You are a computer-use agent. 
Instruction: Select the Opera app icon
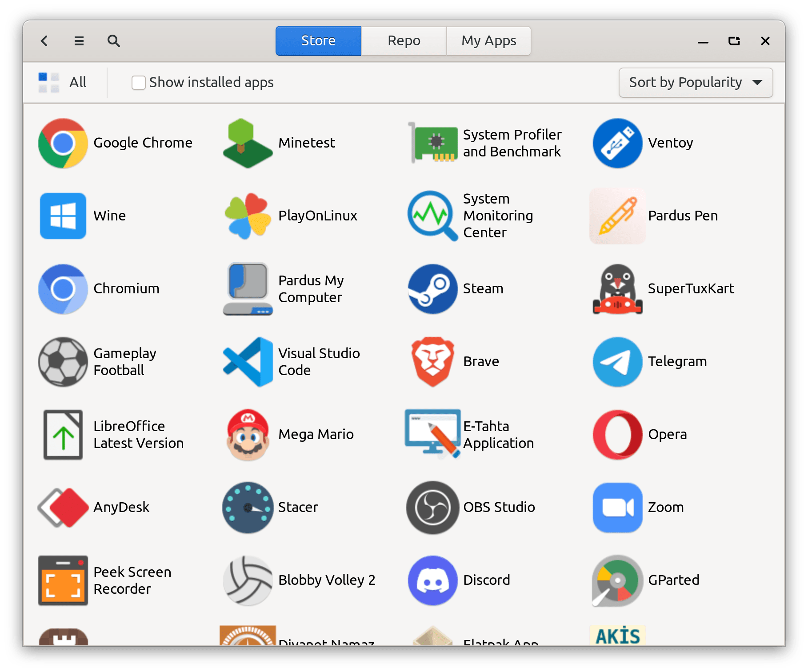tap(617, 435)
